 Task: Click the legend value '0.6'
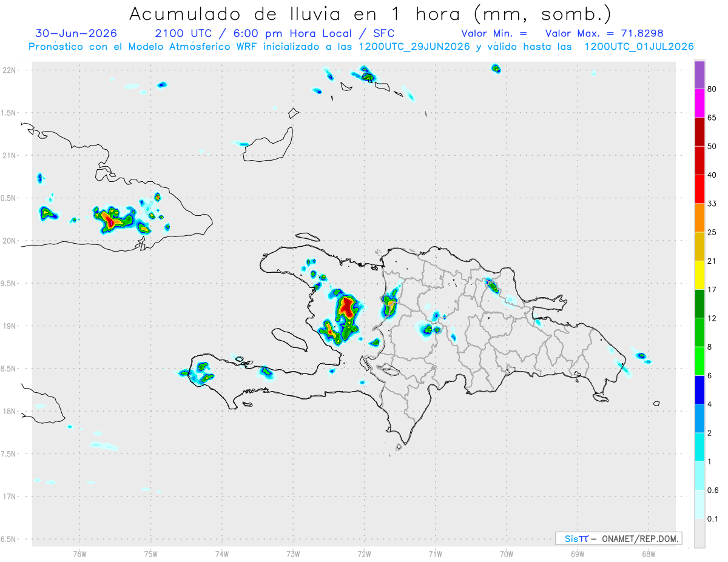(x=713, y=490)
